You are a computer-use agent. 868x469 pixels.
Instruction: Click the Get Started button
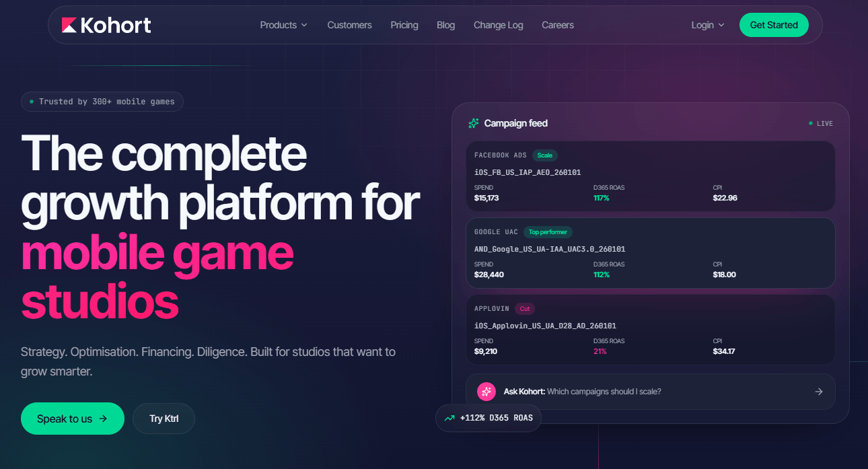pos(774,25)
